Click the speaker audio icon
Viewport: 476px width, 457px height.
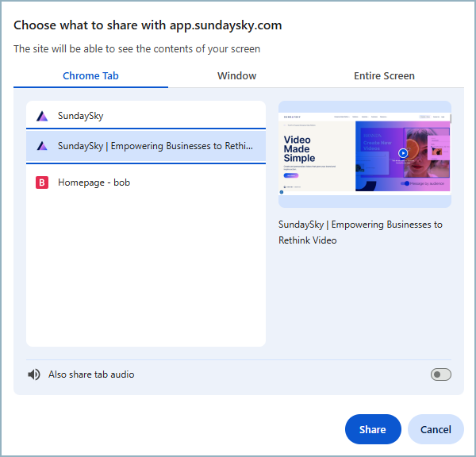pyautogui.click(x=33, y=374)
